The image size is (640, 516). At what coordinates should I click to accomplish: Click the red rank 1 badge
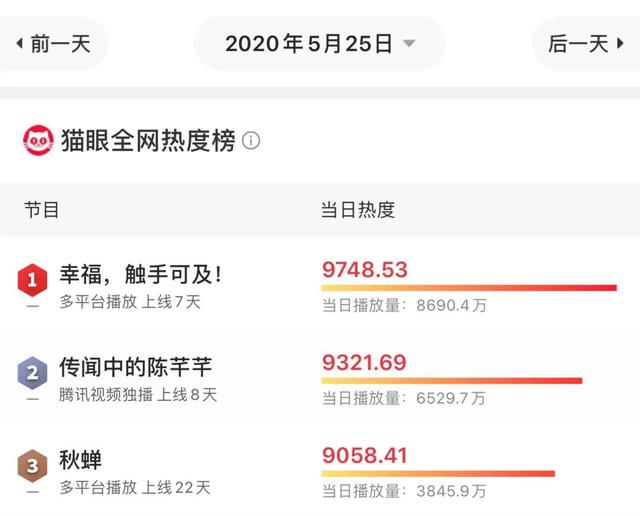tap(32, 280)
